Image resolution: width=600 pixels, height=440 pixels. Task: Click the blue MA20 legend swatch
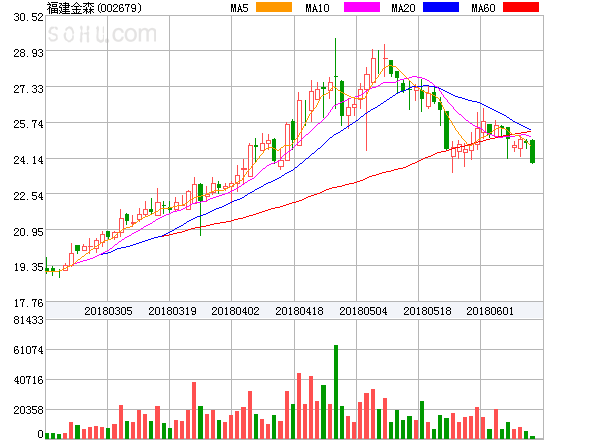coord(441,7)
